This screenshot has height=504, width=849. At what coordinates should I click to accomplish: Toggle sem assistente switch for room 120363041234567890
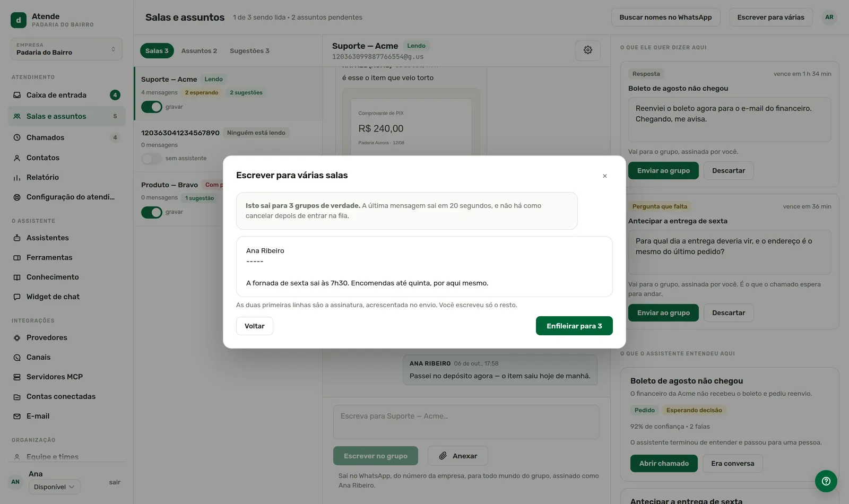pyautogui.click(x=152, y=158)
